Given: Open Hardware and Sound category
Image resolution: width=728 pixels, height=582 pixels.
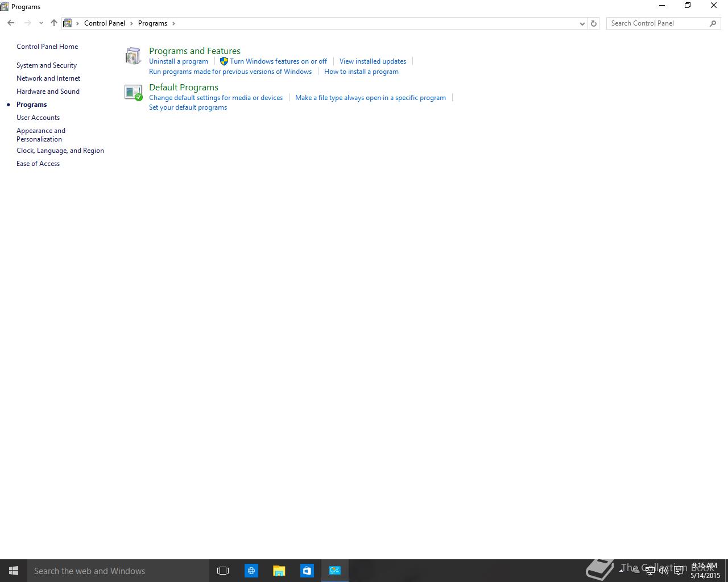Looking at the screenshot, I should click(x=48, y=92).
